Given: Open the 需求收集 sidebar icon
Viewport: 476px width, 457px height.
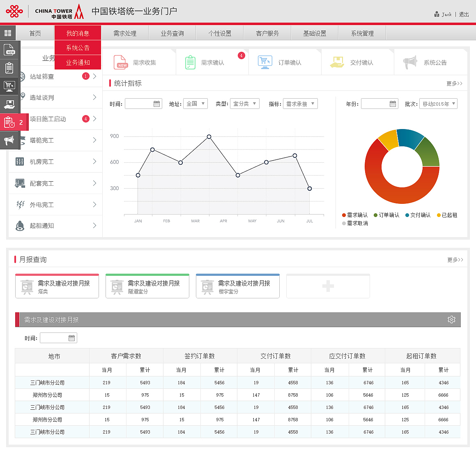Looking at the screenshot, I should tap(9, 49).
